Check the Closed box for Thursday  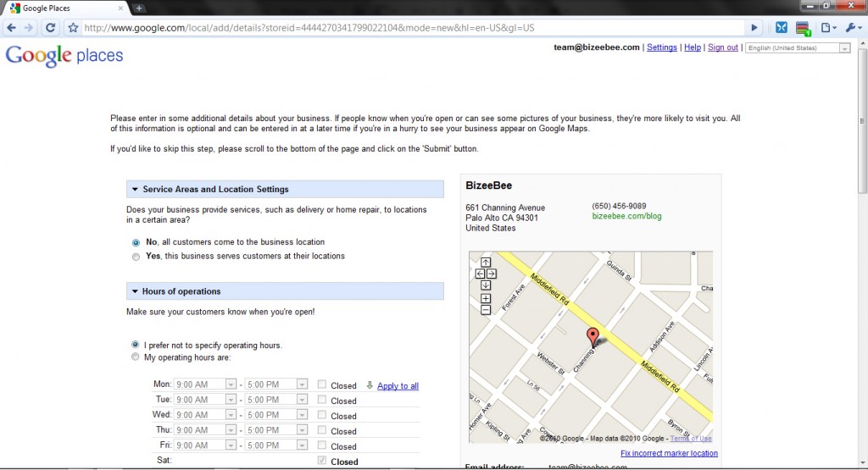click(x=321, y=429)
